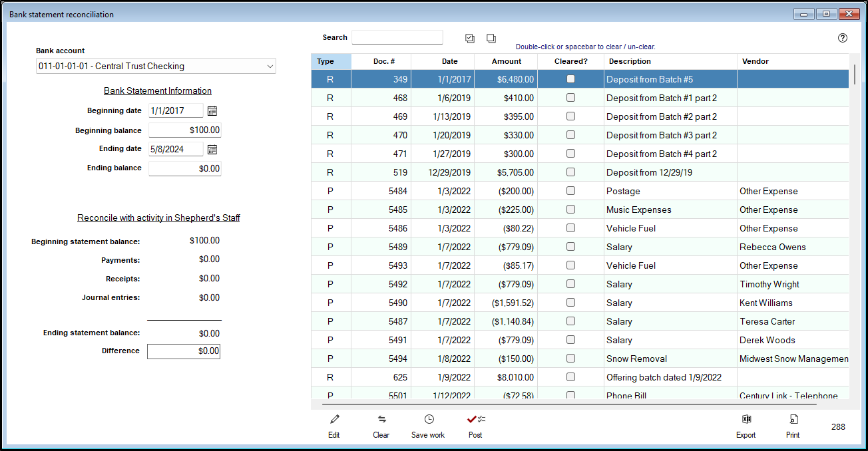Viewport: 868px width, 451px height.
Task: Open the help question mark icon
Action: [x=842, y=38]
